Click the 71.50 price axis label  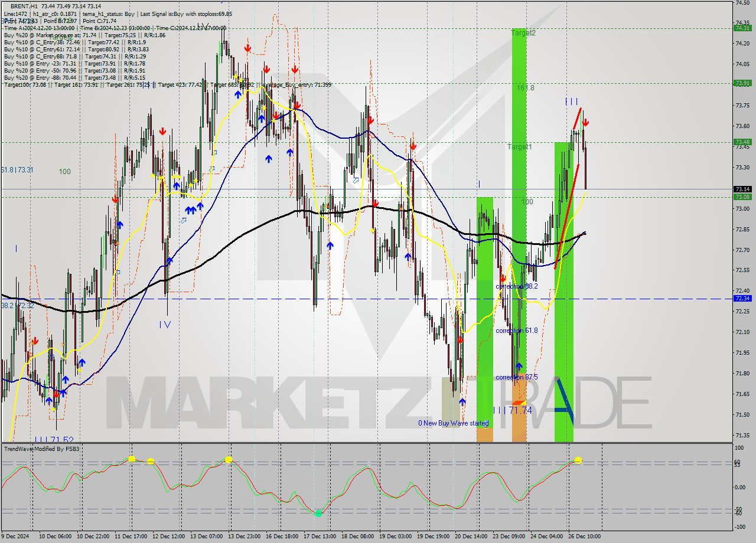[x=742, y=414]
